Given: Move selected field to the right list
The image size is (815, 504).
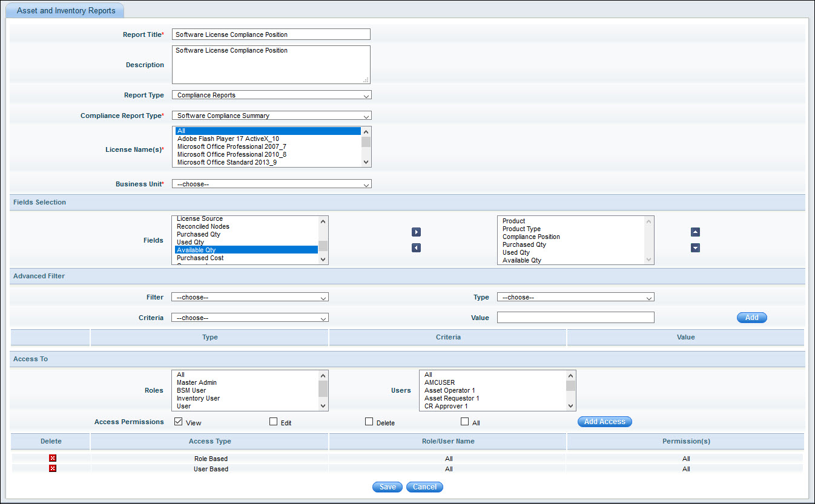Looking at the screenshot, I should pos(416,232).
